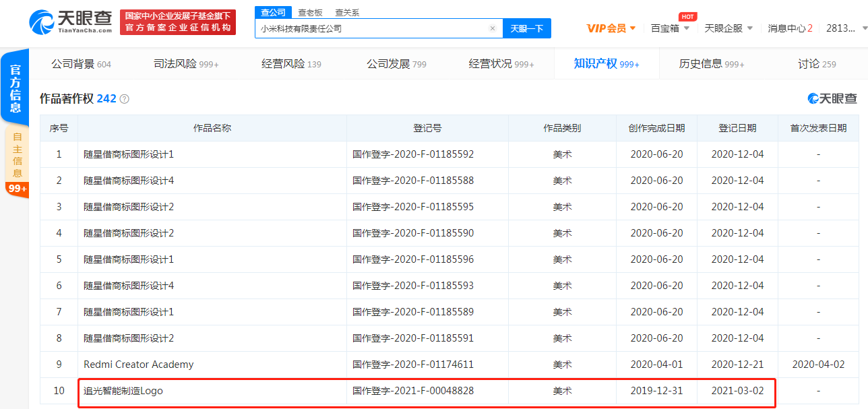Click the red official credit agency banner
Viewport: 868px width, 409px height.
[178, 22]
